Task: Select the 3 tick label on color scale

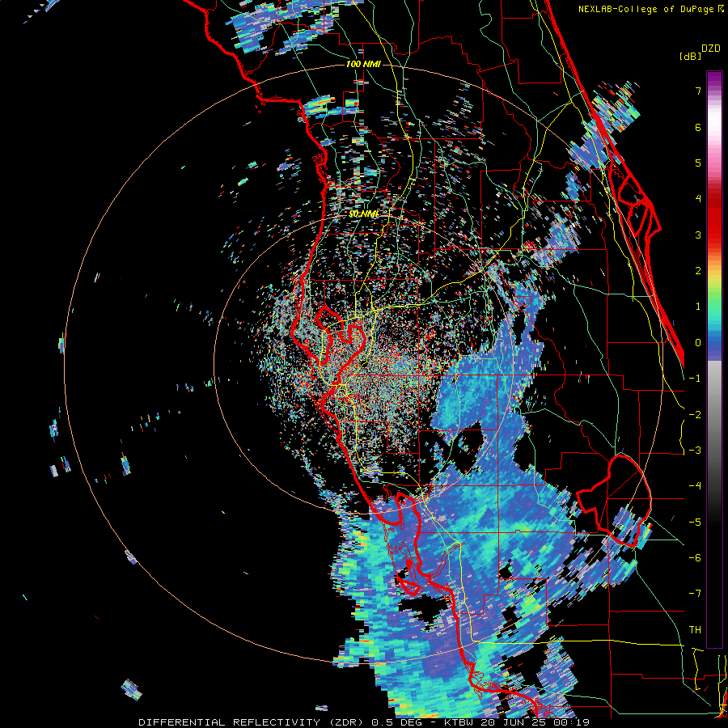Action: click(x=698, y=235)
